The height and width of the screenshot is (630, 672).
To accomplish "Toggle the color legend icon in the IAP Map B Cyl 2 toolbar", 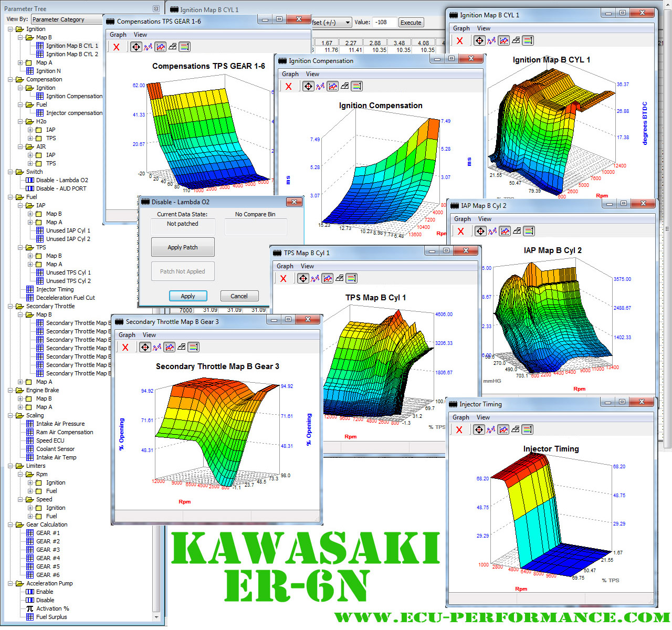I will tap(529, 232).
